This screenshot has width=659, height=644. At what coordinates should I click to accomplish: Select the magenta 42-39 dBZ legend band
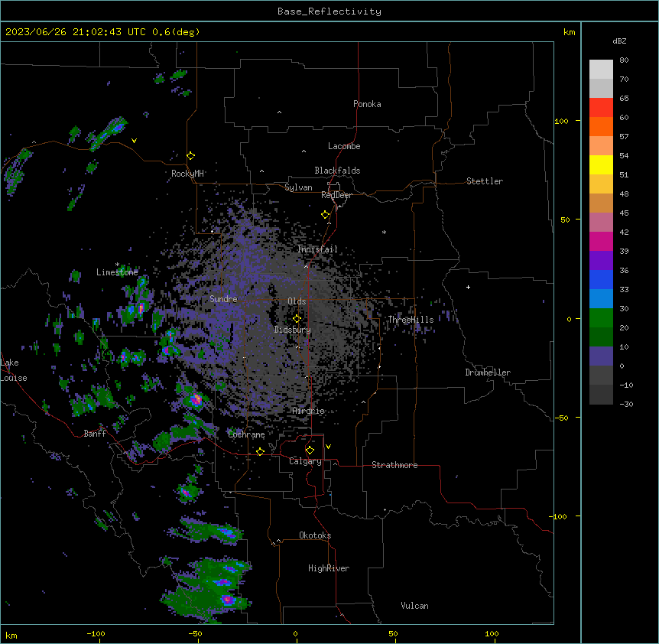coord(601,241)
